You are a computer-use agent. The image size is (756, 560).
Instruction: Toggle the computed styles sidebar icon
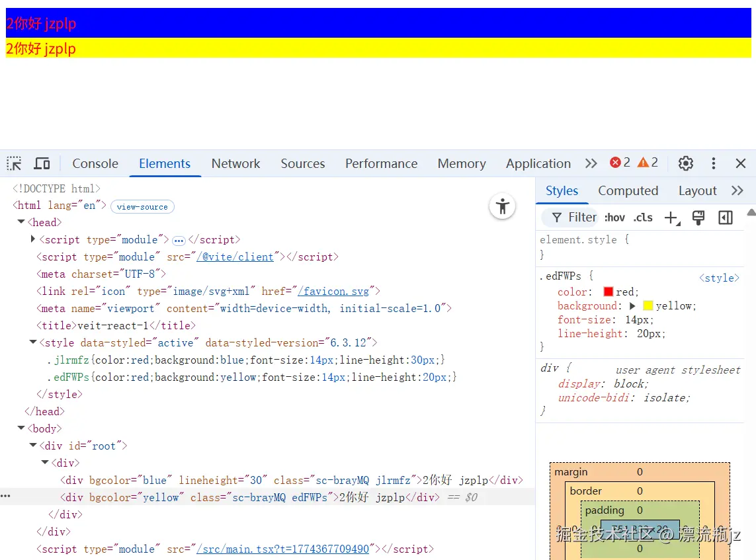725,217
